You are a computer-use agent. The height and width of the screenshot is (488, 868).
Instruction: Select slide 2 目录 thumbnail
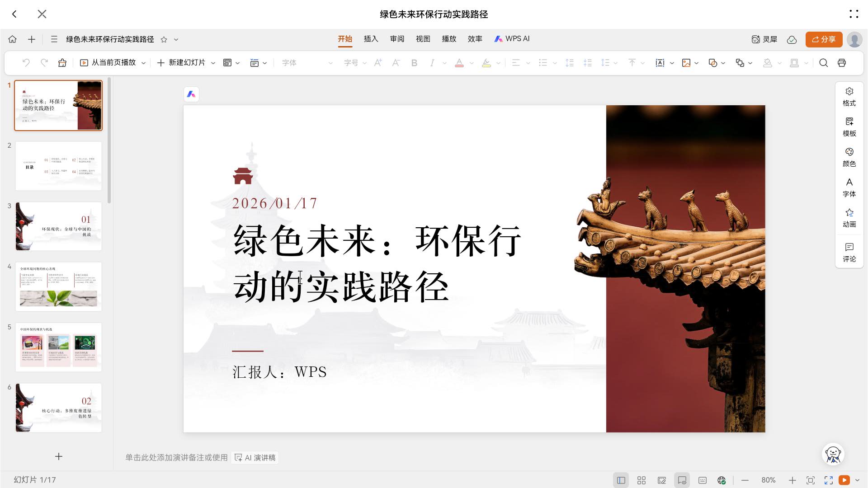58,166
